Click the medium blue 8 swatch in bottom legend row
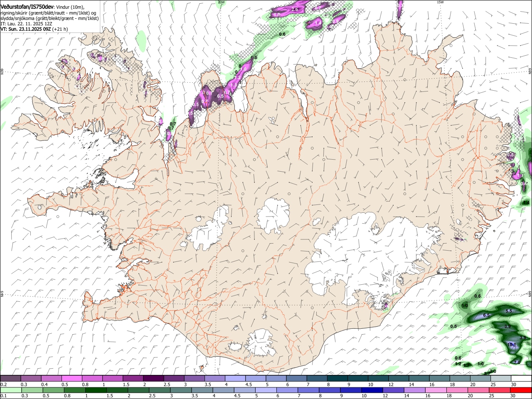This screenshot has height=399, width=532. [330, 390]
